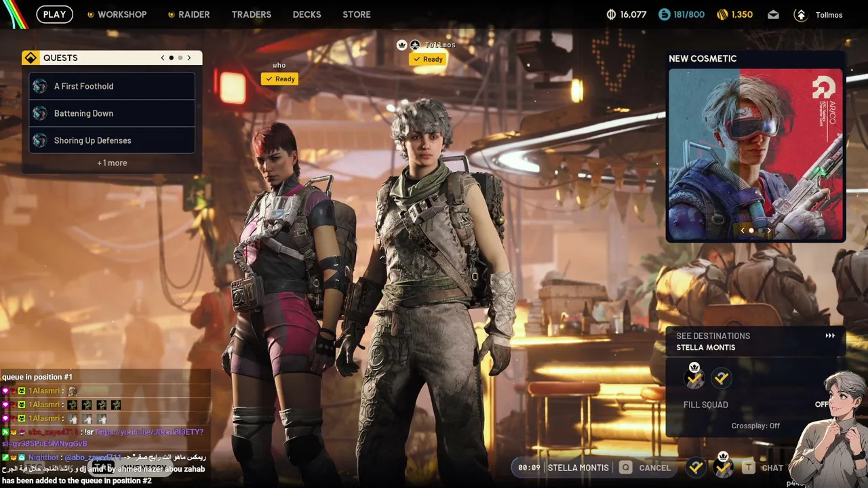868x488 pixels.
Task: Toggle the Ready badge under Tollmos
Action: click(x=427, y=60)
